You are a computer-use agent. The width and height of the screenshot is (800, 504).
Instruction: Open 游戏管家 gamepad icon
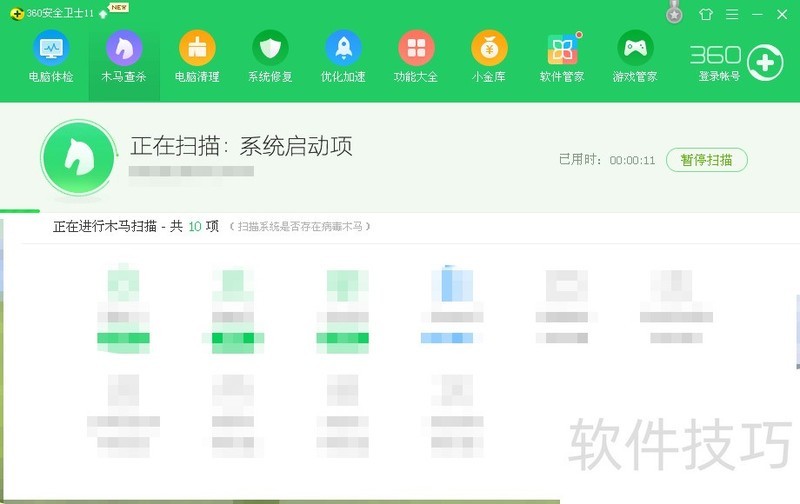[x=635, y=49]
